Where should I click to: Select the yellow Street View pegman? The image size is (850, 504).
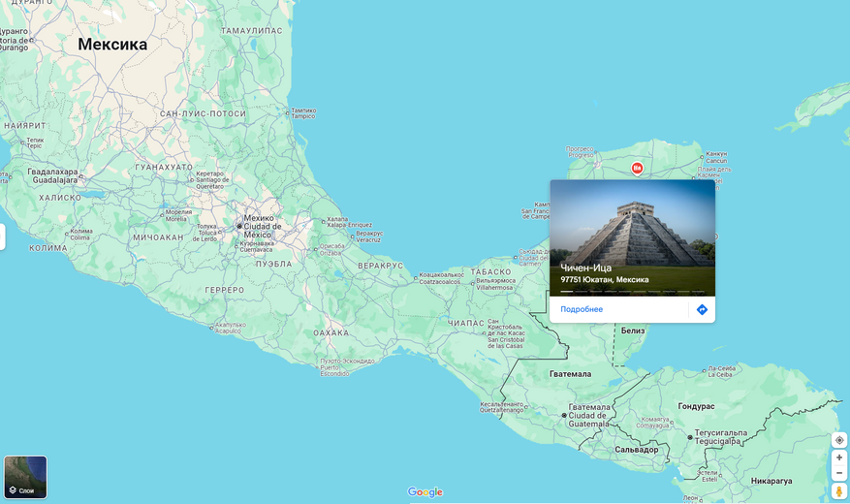839,491
